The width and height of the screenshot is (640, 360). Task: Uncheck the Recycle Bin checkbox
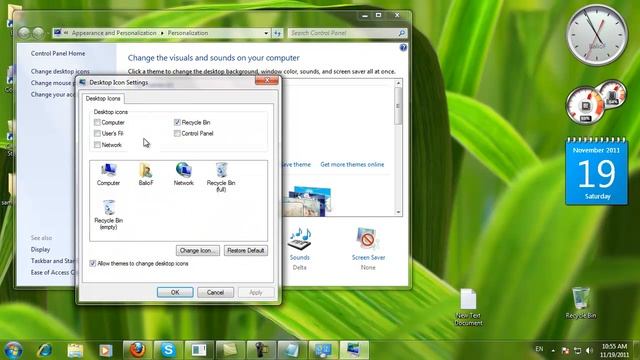click(x=177, y=122)
